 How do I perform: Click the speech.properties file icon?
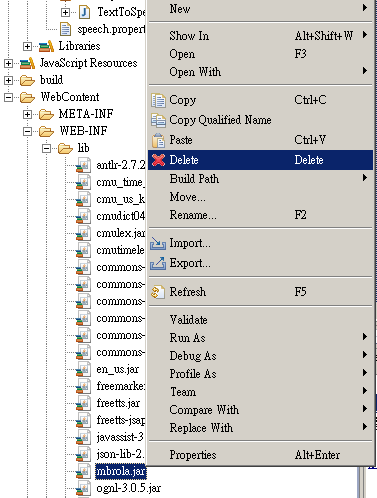(65, 29)
